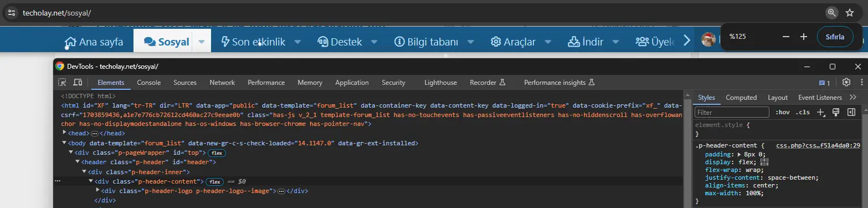Open the Event Listeners pane tab

[x=820, y=98]
